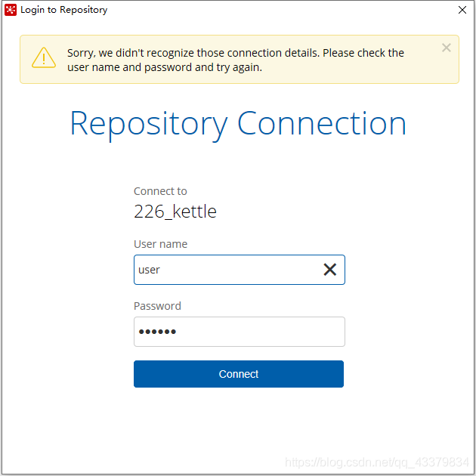Viewport: 476px width, 476px height.
Task: Click the 'Connect to' label
Action: 160,191
